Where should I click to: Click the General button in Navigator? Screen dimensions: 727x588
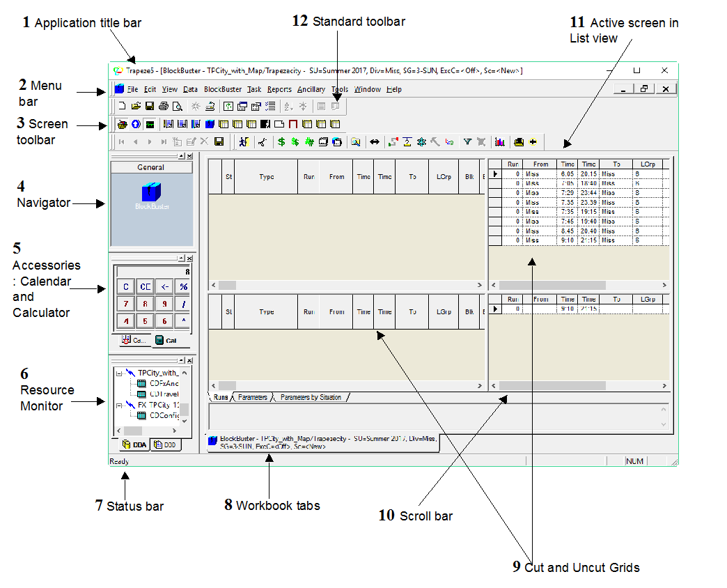tap(150, 167)
